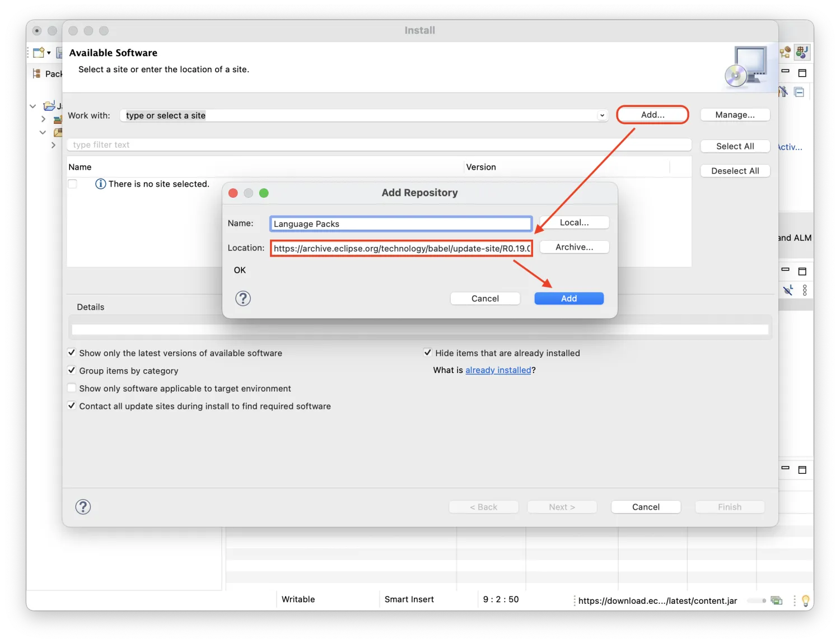Click the Location URL input field
840x643 pixels.
401,248
